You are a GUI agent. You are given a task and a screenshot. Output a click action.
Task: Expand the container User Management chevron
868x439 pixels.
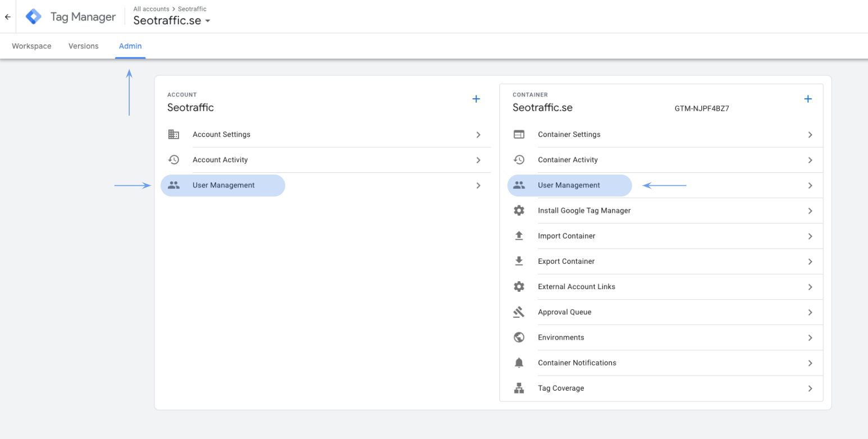point(810,185)
